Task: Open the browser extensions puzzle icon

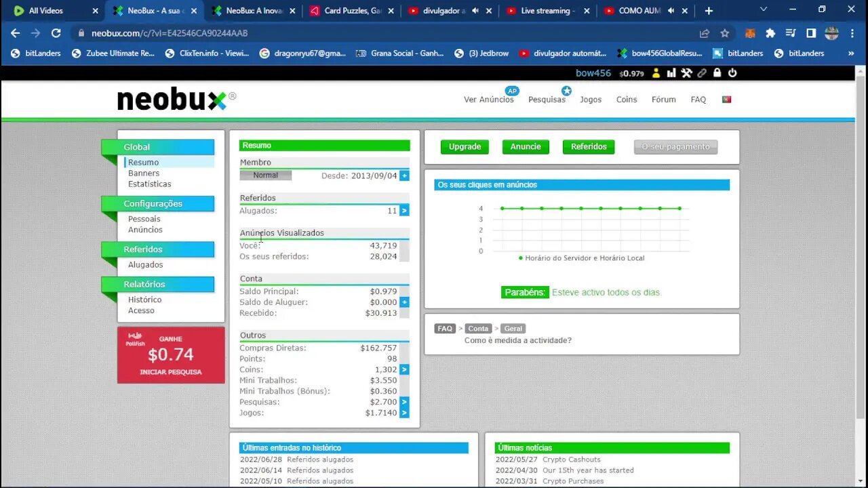Action: pyautogui.click(x=770, y=33)
